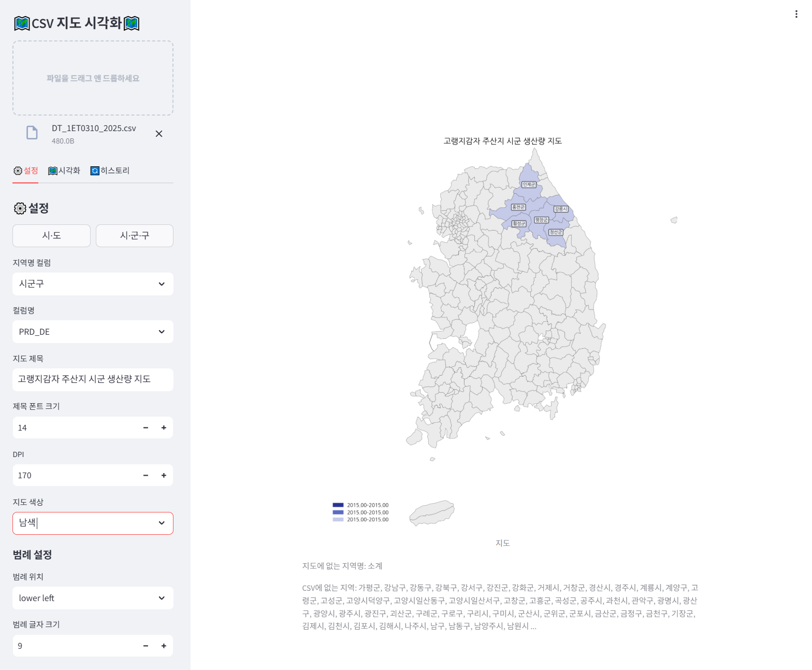The width and height of the screenshot is (812, 670).
Task: Click the CSV 지도 시각화 app title
Action: coord(77,23)
